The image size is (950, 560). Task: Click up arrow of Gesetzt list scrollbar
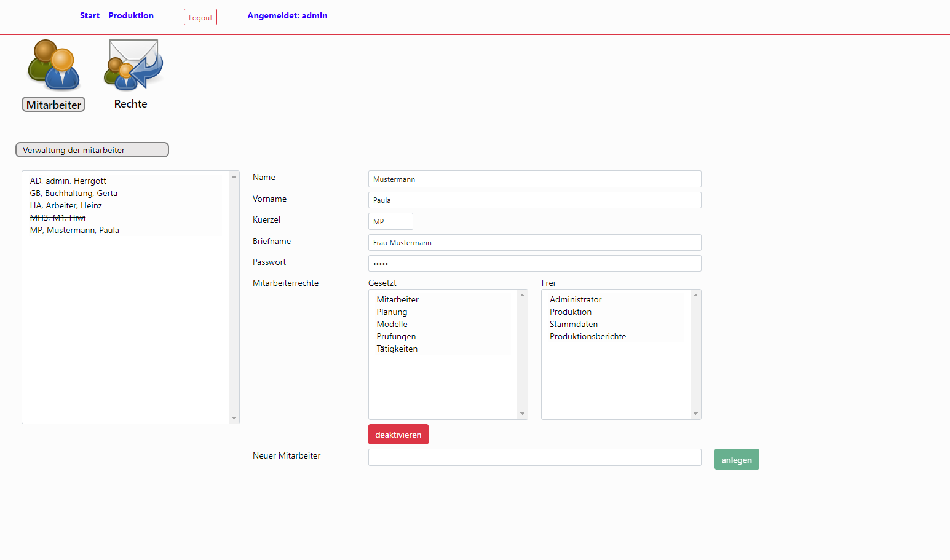coord(523,295)
